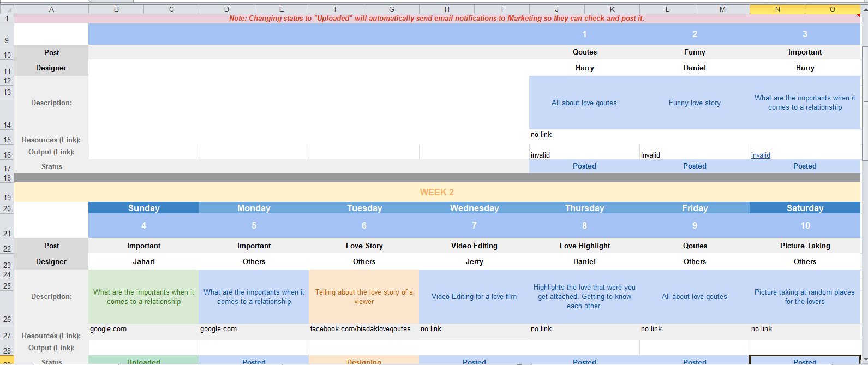Screen dimensions: 868x365
Task: Click the vertical scrollbar thumb
Action: [865, 103]
